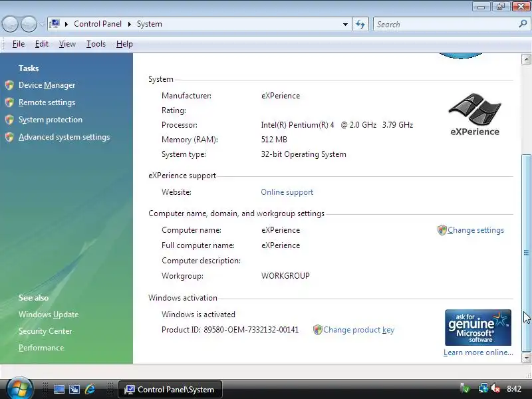Viewport: 532px width, 399px height.
Task: Launch Internet Explorer from Quick Launch
Action: point(90,390)
